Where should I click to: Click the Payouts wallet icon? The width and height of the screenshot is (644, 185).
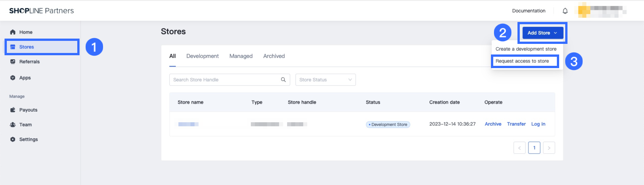[13, 110]
